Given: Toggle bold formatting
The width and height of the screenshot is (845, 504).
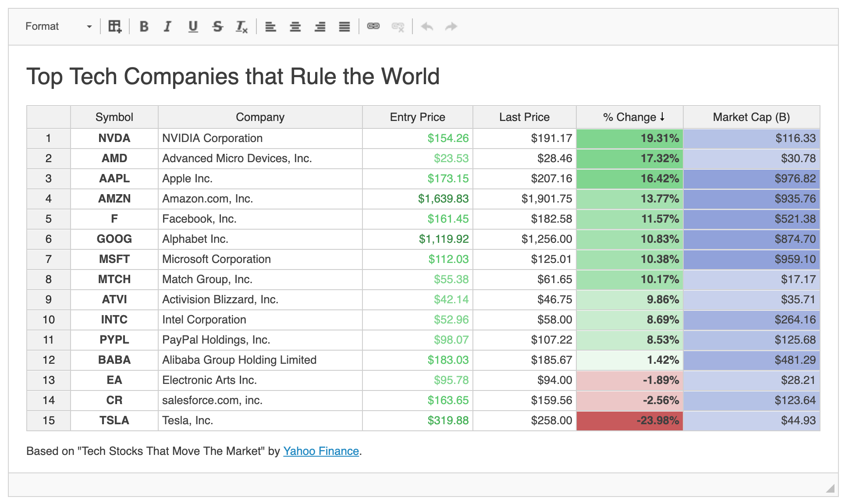Looking at the screenshot, I should pyautogui.click(x=144, y=27).
